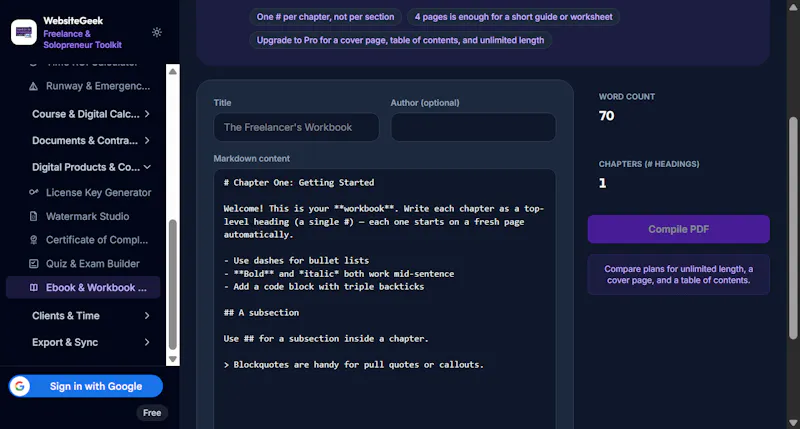Screen dimensions: 800x429
Task: Click the CHAPTERS count value 1
Action: tap(603, 183)
